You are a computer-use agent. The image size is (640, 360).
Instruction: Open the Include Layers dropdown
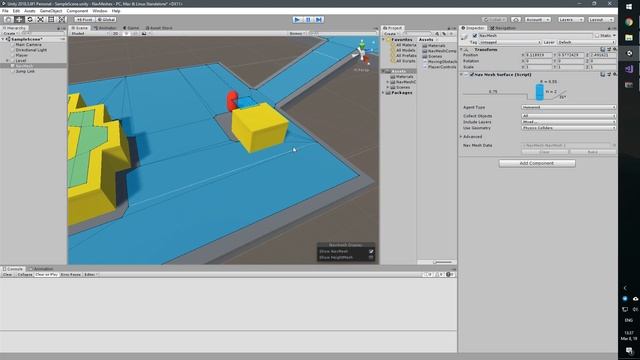pos(569,122)
